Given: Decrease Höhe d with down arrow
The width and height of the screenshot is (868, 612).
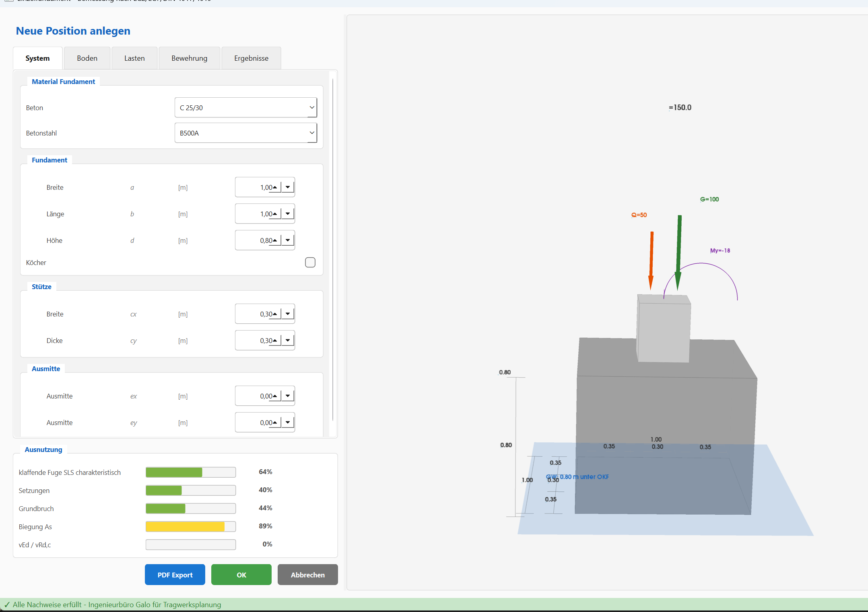Looking at the screenshot, I should coord(288,240).
